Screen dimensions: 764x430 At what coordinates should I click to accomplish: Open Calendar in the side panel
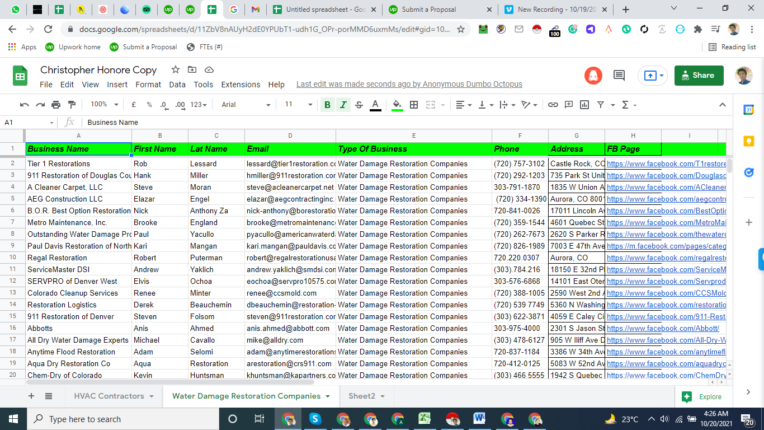(749, 110)
